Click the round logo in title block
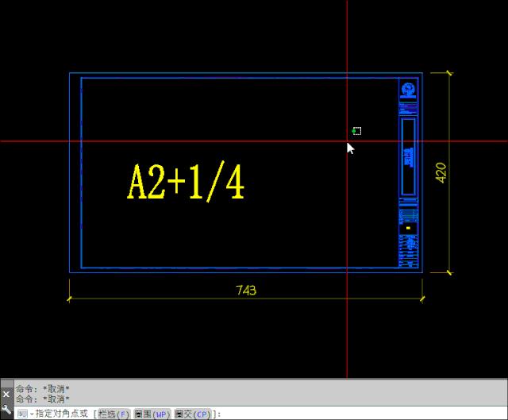Image resolution: width=508 pixels, height=420 pixels. pos(408,88)
